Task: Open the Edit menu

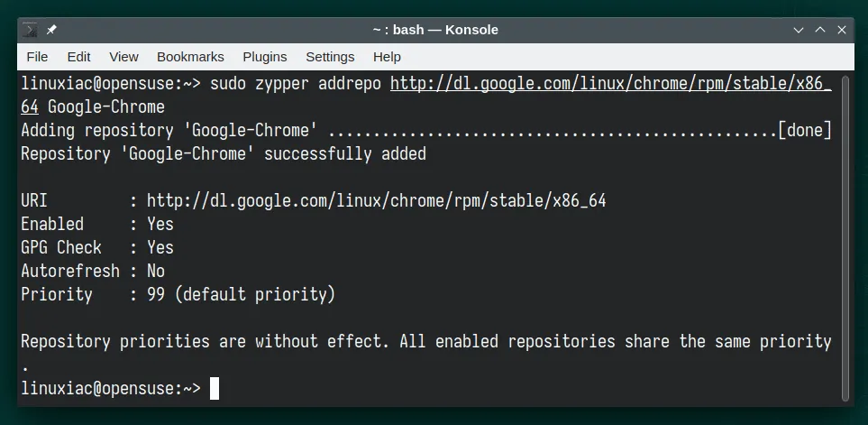Action: tap(79, 57)
